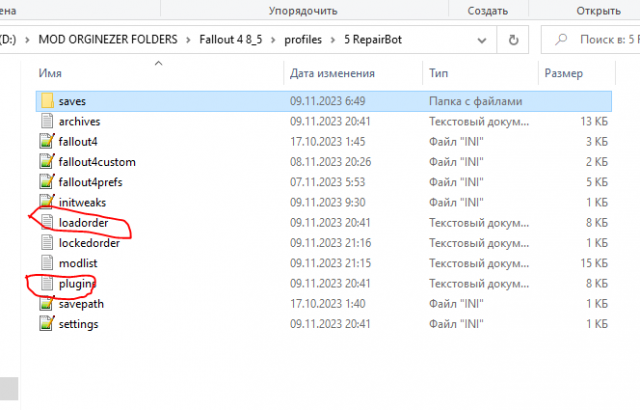Expand the chevron after 'Fallout 4 8_5'
This screenshot has width=640, height=410.
[278, 40]
